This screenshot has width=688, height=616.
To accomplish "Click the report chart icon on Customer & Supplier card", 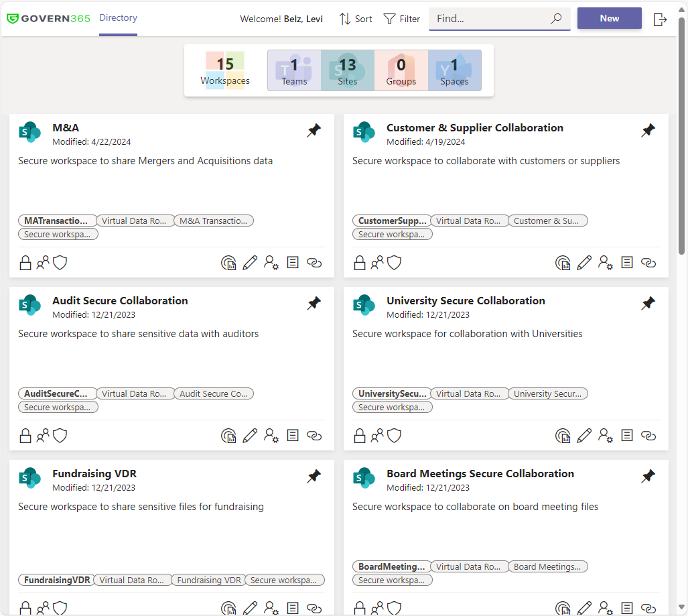I will click(563, 263).
